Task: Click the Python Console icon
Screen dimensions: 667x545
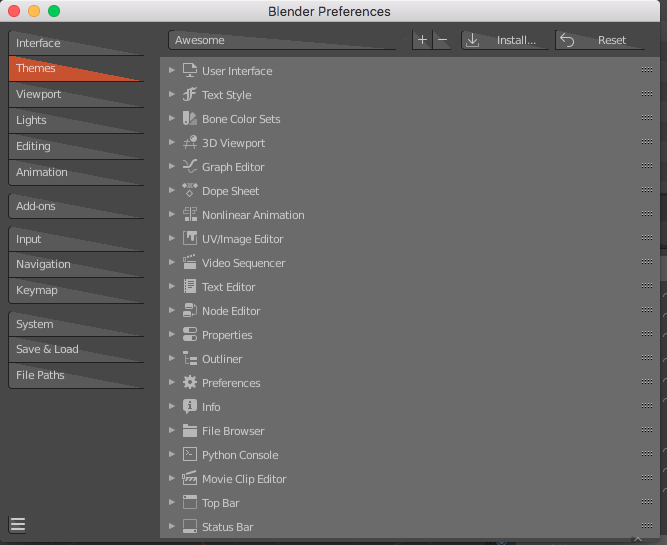Action: [x=190, y=454]
